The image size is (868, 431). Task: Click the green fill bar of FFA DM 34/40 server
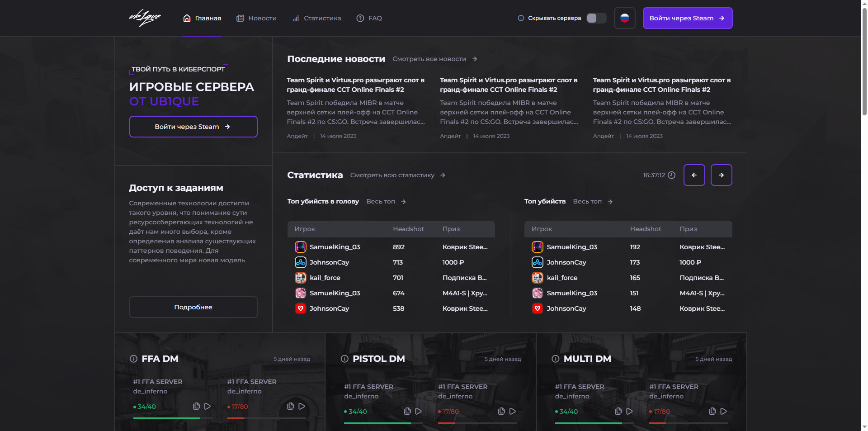click(x=167, y=418)
